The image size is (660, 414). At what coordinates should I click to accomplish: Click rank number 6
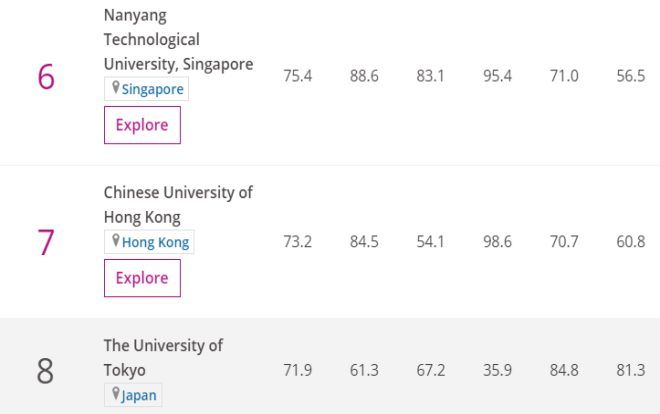pos(46,78)
